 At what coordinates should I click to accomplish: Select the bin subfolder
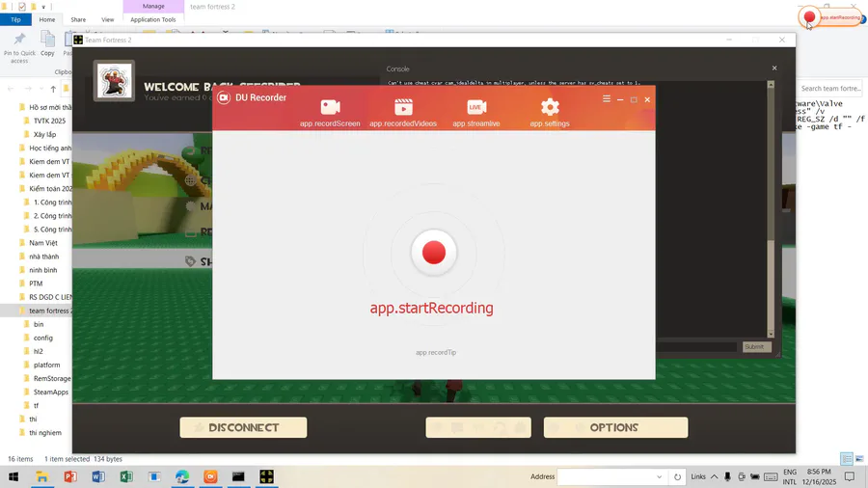39,324
